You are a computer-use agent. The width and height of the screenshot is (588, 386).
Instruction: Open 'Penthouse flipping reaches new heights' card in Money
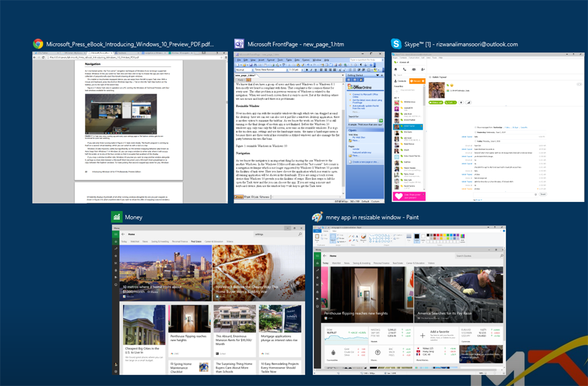click(x=189, y=330)
